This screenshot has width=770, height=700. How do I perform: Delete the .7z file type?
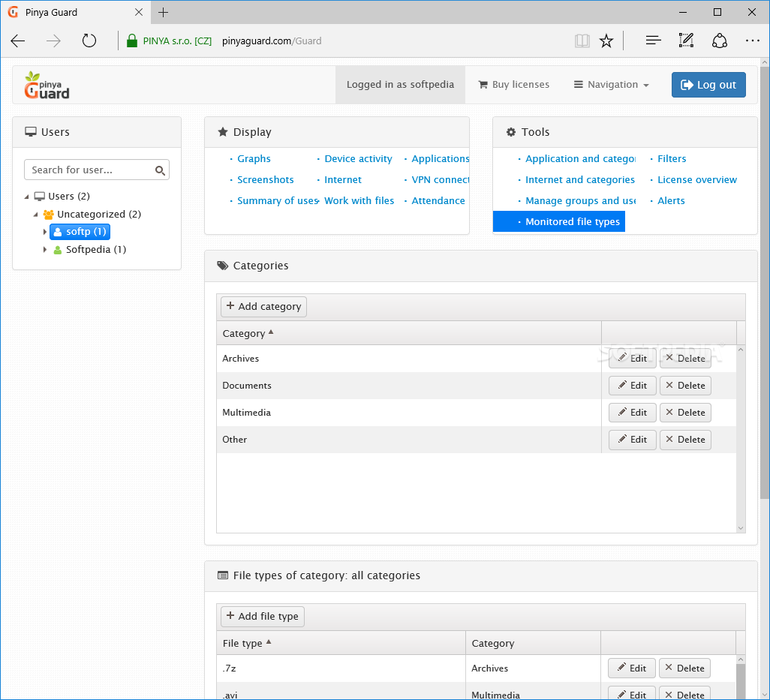[x=684, y=668]
